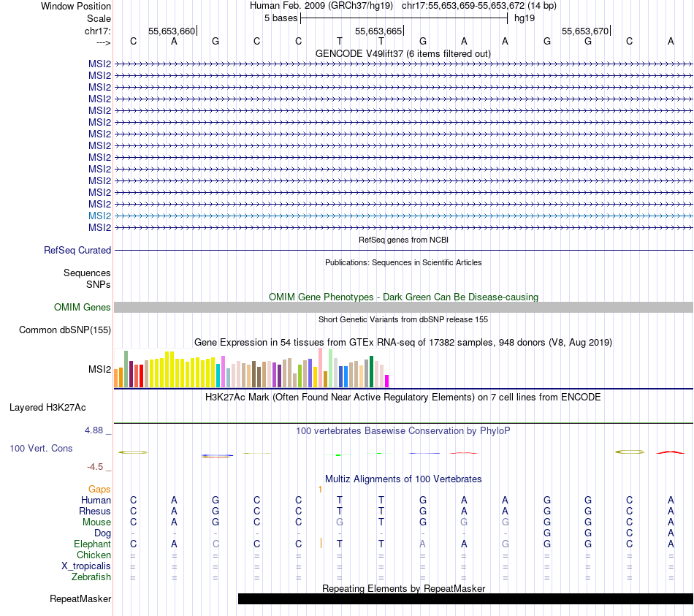The height and width of the screenshot is (616, 694).
Task: Click the 100 Vert. Cons label
Action: click(x=41, y=448)
